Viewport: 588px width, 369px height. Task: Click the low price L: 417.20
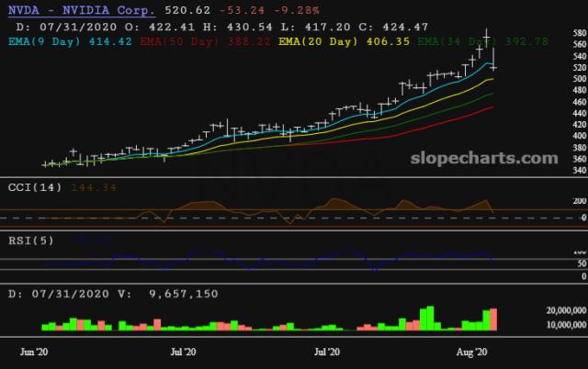click(x=316, y=27)
